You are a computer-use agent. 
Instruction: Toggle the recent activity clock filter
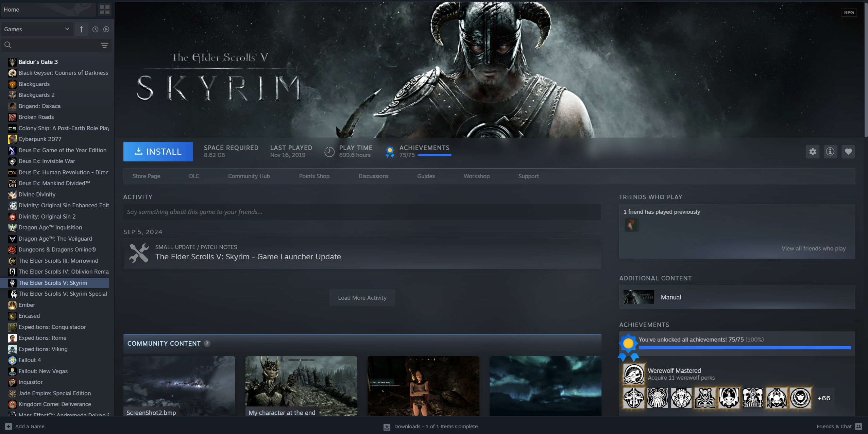click(96, 29)
